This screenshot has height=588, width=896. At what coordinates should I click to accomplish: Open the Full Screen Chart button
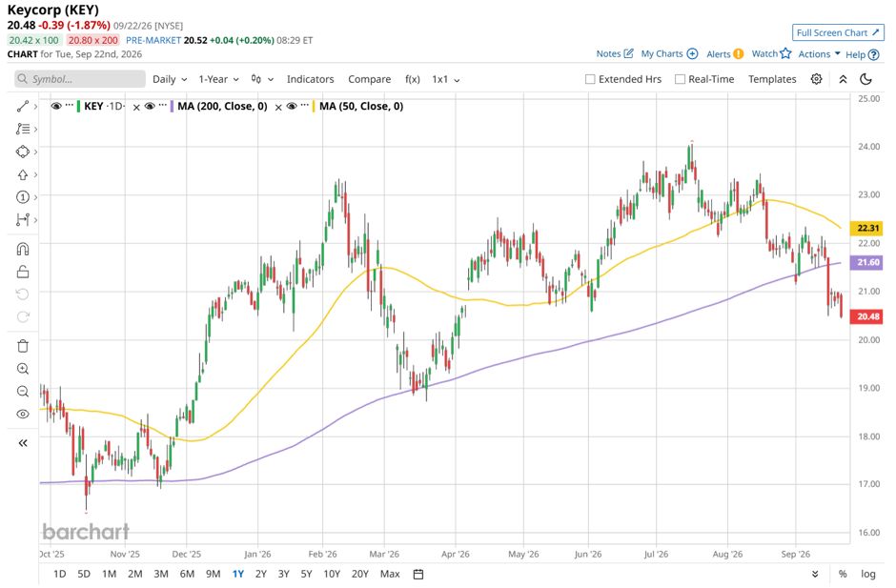838,32
